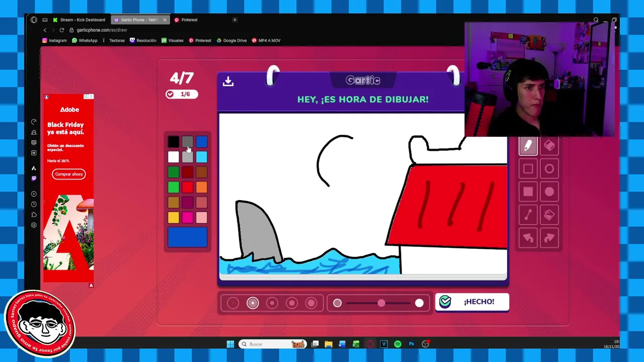The image size is (644, 362).
Task: Undo the last drawing stroke
Action: pyautogui.click(x=528, y=238)
